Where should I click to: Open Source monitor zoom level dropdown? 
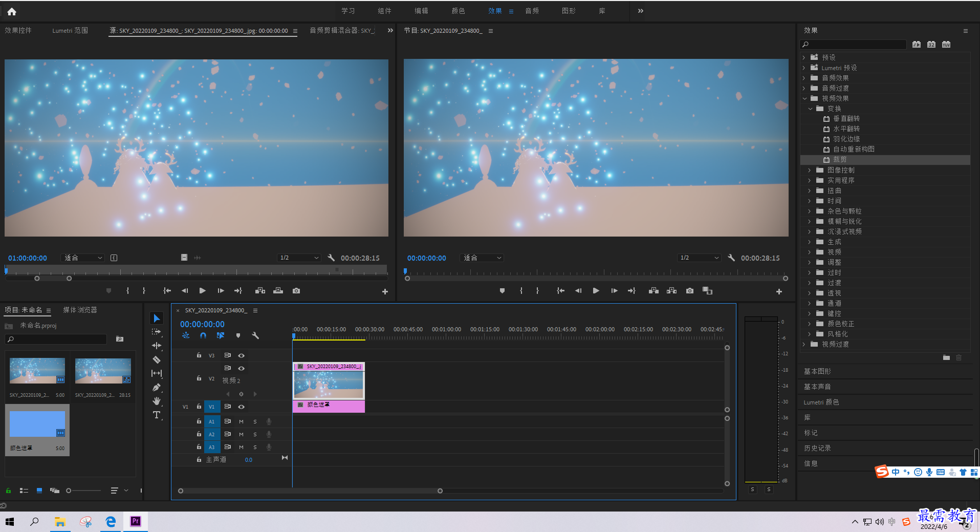pos(83,258)
